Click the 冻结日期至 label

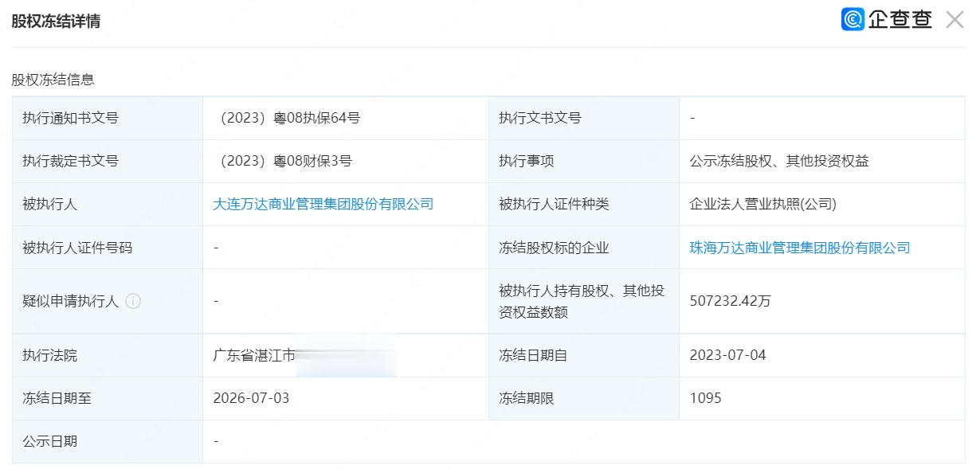(x=57, y=398)
